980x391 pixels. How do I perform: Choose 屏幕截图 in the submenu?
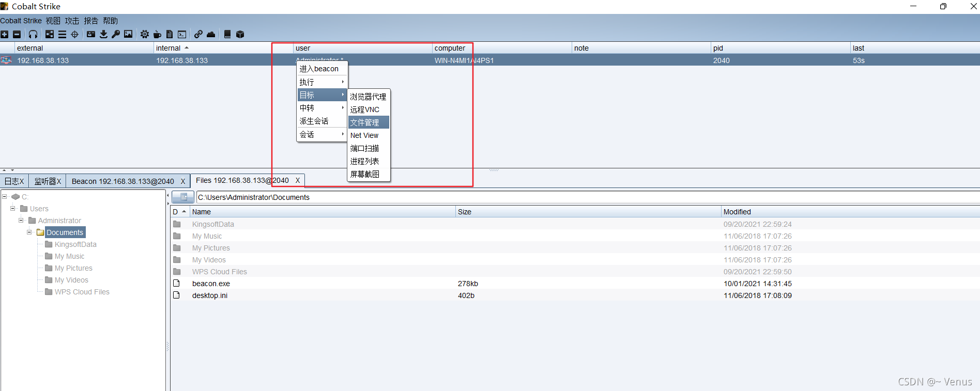tap(368, 174)
